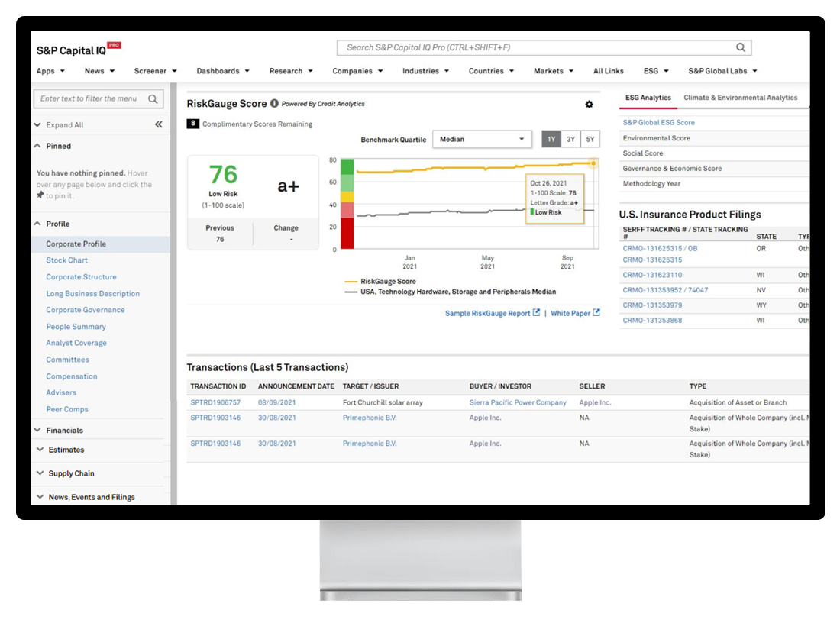Click the Social Score row
This screenshot has width=840, height=626.
713,153
